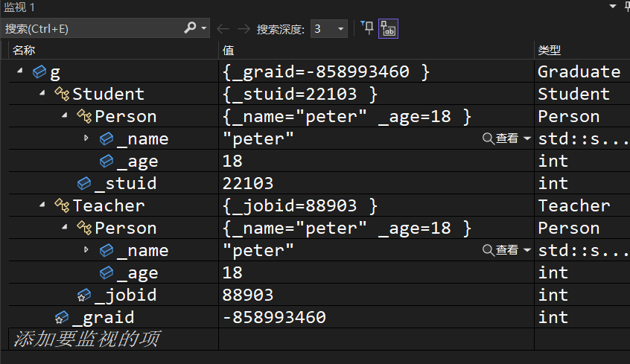The width and height of the screenshot is (630, 364).
Task: Click the back arrow search navigation
Action: click(223, 29)
